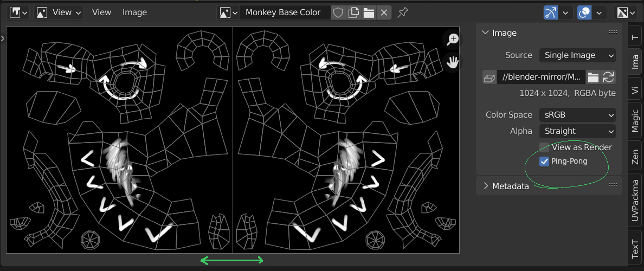Viewport: 644px width, 271px height.
Task: Open the display channels dropdown
Action: [x=626, y=12]
